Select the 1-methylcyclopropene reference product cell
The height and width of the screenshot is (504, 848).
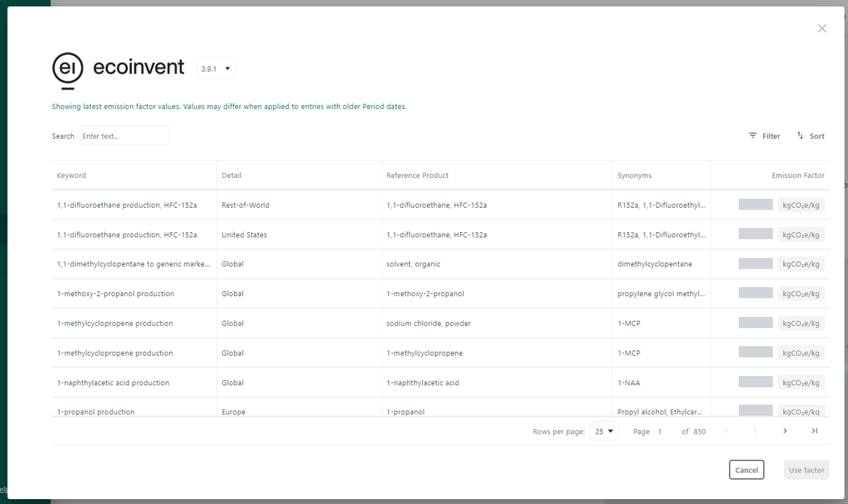point(424,353)
